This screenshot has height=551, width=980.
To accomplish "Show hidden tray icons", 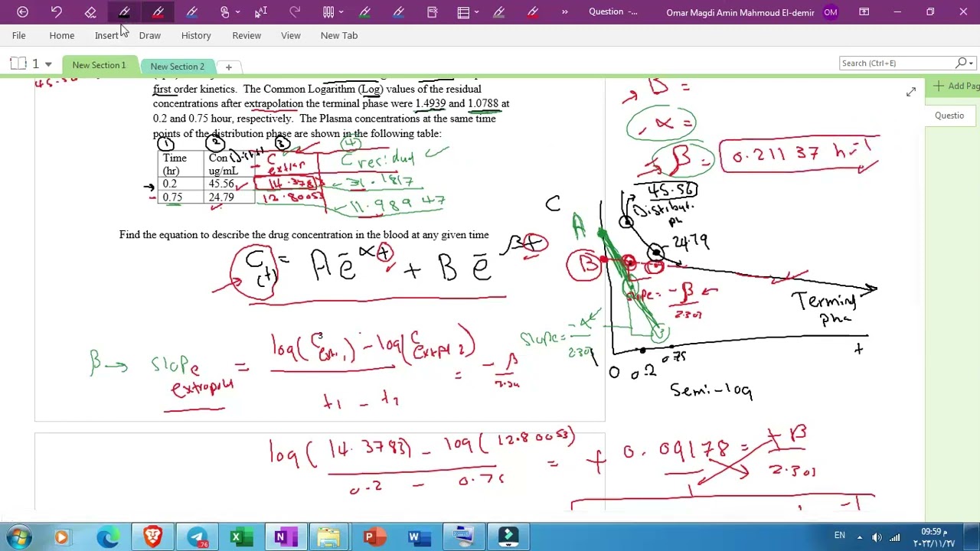I will coord(859,537).
